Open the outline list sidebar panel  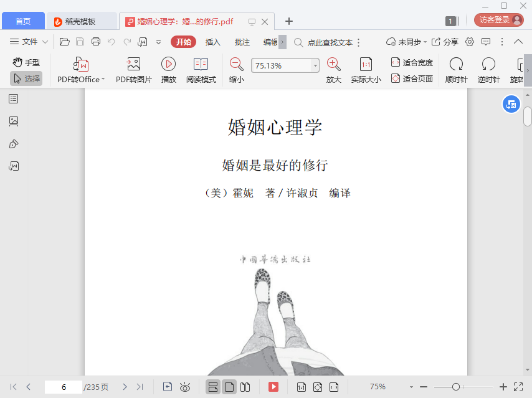click(14, 99)
